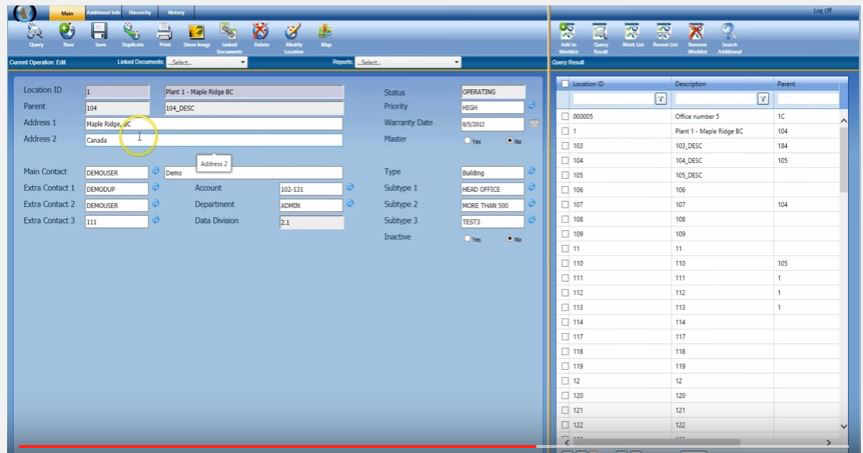Viewport: 863px width, 453px height.
Task: Click the lookup icon next to Type
Action: click(532, 171)
